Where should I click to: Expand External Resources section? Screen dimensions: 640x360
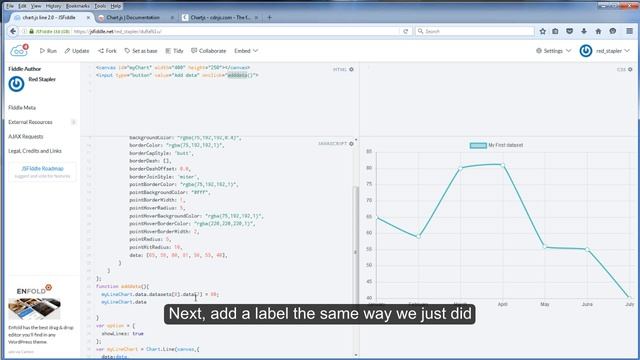[x=30, y=122]
